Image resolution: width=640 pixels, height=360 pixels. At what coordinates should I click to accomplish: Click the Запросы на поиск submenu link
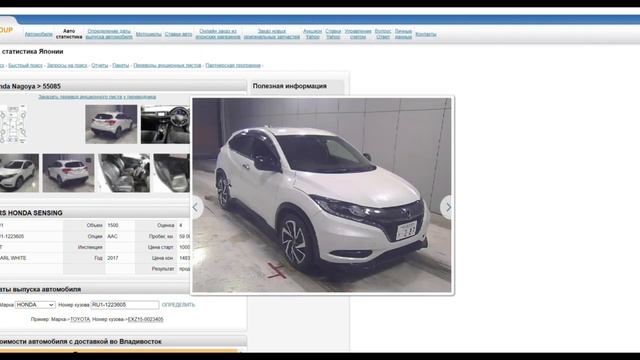(67, 65)
